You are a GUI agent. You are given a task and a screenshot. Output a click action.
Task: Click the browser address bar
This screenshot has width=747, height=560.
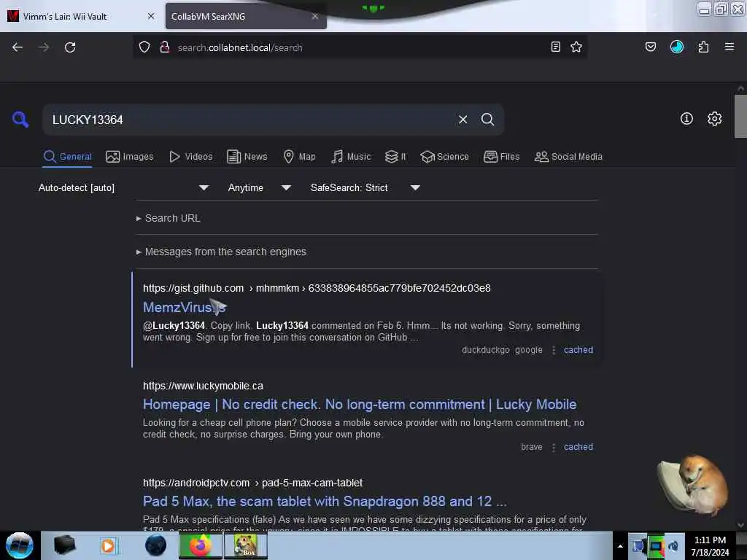(360, 47)
